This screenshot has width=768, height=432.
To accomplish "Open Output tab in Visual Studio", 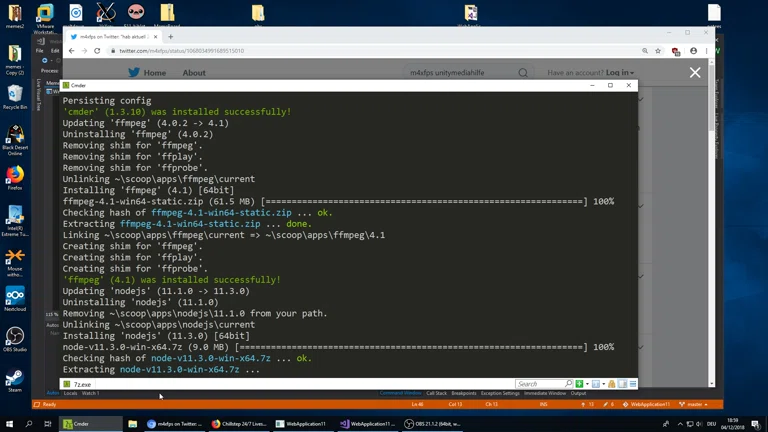I will point(578,393).
